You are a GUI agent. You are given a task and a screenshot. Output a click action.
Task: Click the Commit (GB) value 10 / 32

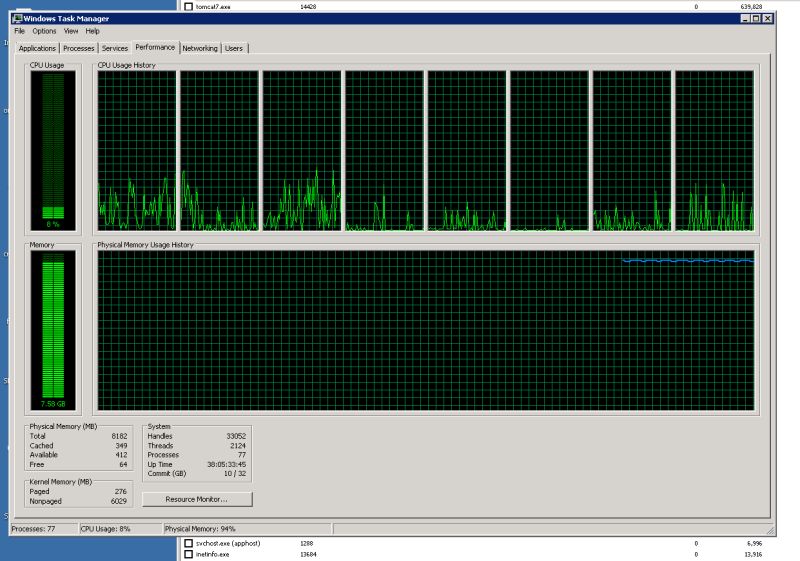(x=235, y=474)
